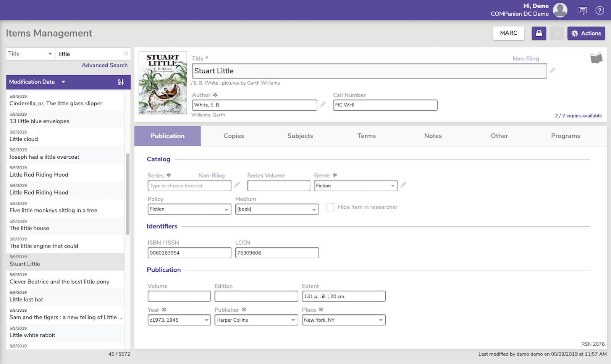Expand the Genre dropdown showing Fiction
611x364 pixels.
click(392, 186)
